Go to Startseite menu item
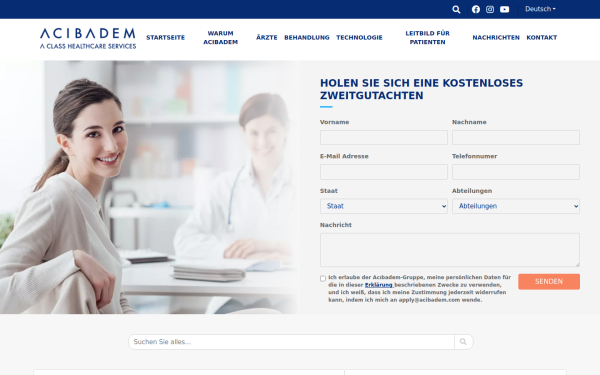This screenshot has height=375, width=600. pos(165,38)
